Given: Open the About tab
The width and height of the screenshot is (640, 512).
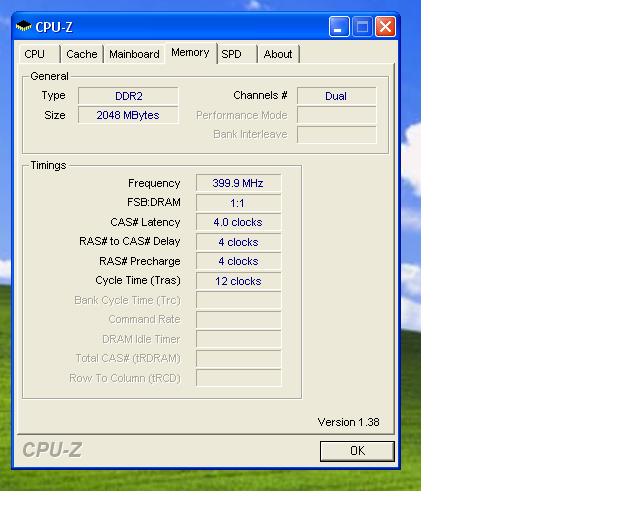Looking at the screenshot, I should click(278, 54).
